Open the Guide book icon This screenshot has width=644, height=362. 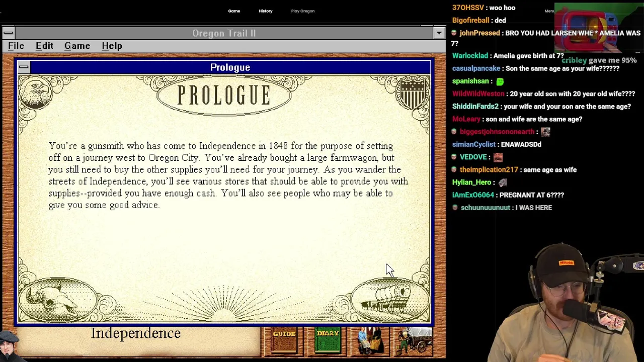coord(284,342)
